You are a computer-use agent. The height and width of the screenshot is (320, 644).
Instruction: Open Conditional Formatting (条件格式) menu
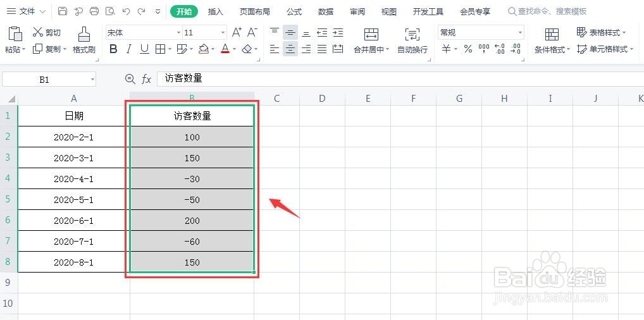552,40
